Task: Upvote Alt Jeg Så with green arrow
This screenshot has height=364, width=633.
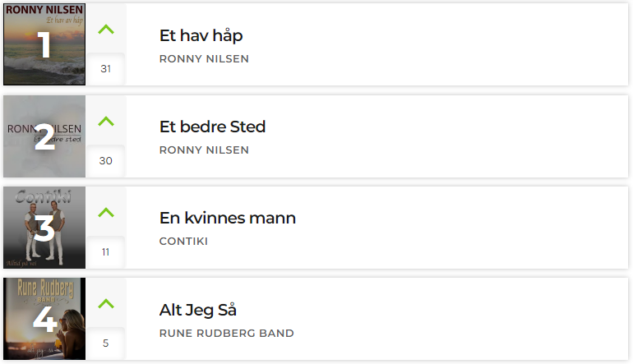Action: pyautogui.click(x=106, y=303)
